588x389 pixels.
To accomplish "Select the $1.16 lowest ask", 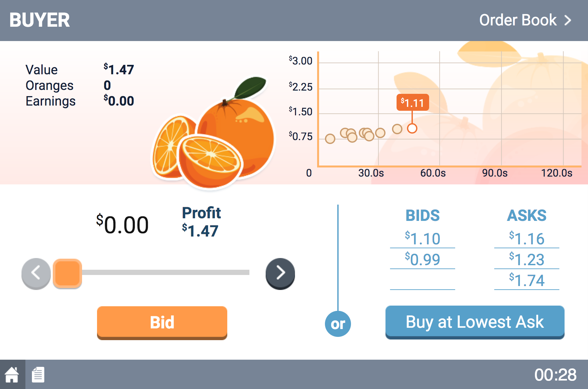I will pos(526,239).
